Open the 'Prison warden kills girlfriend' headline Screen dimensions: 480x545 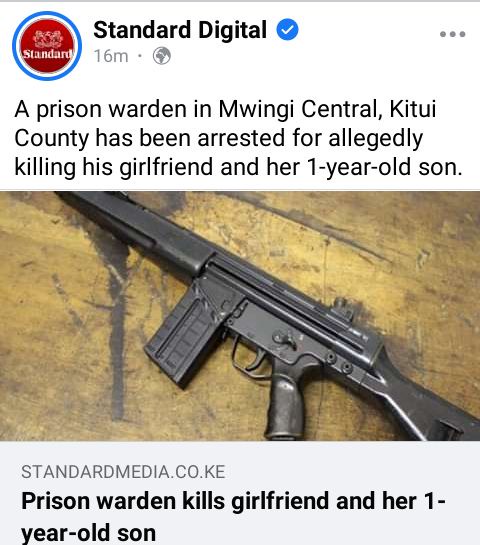tap(233, 517)
